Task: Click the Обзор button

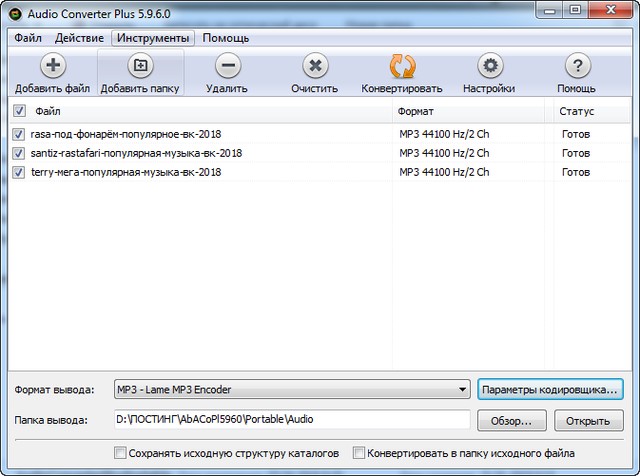Action: (512, 420)
